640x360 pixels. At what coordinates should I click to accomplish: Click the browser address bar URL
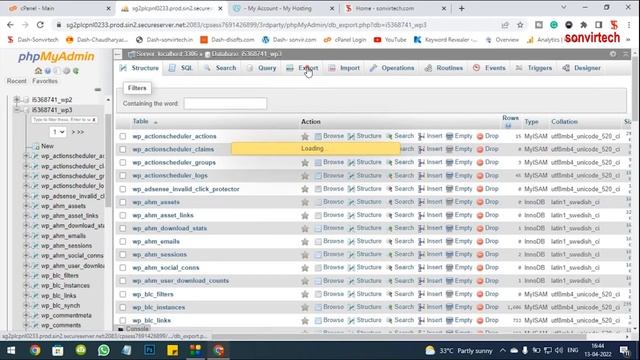coord(246,25)
